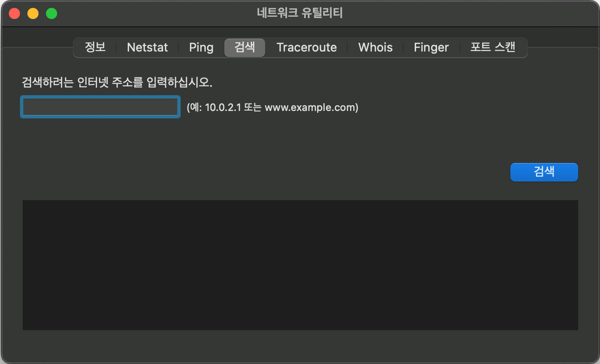Screen dimensions: 600x364
Task: Select the Ping tab
Action: pos(201,47)
